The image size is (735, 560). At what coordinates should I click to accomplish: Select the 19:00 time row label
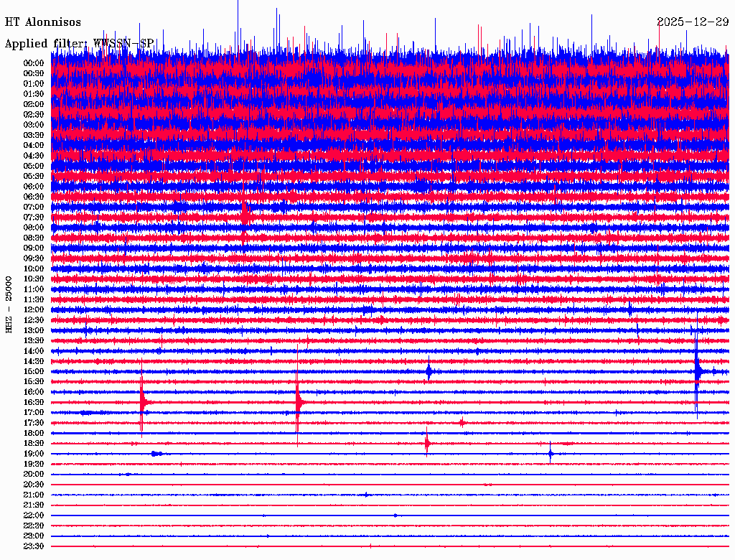coord(34,454)
